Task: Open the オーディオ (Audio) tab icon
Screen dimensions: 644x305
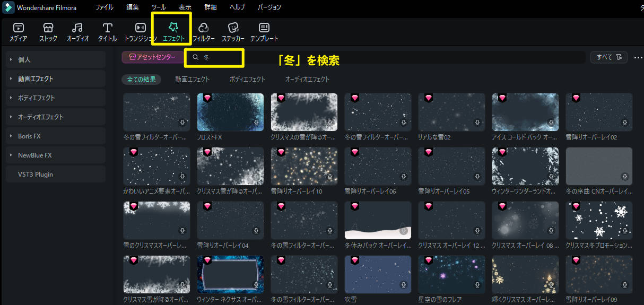Action: (77, 28)
